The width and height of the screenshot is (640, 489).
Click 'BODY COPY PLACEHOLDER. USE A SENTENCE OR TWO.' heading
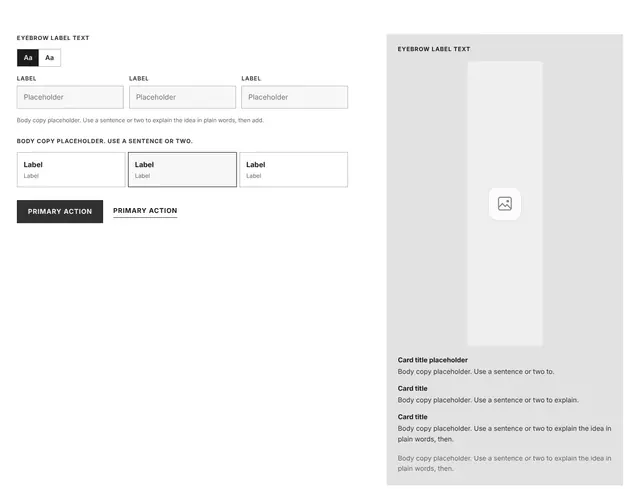[104, 141]
